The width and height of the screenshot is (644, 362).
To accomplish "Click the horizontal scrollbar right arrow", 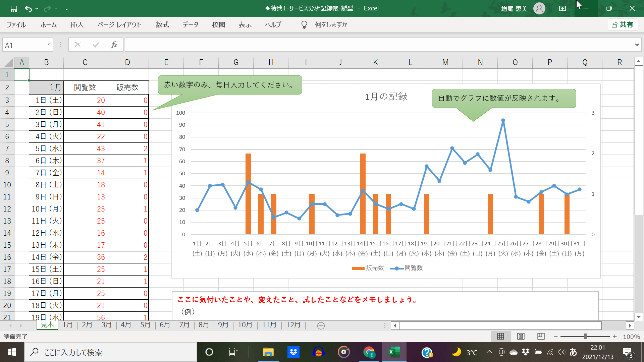I will pyautogui.click(x=630, y=325).
